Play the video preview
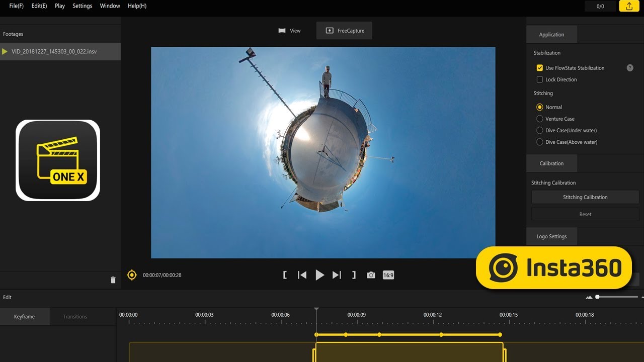This screenshot has height=362, width=644. click(319, 275)
